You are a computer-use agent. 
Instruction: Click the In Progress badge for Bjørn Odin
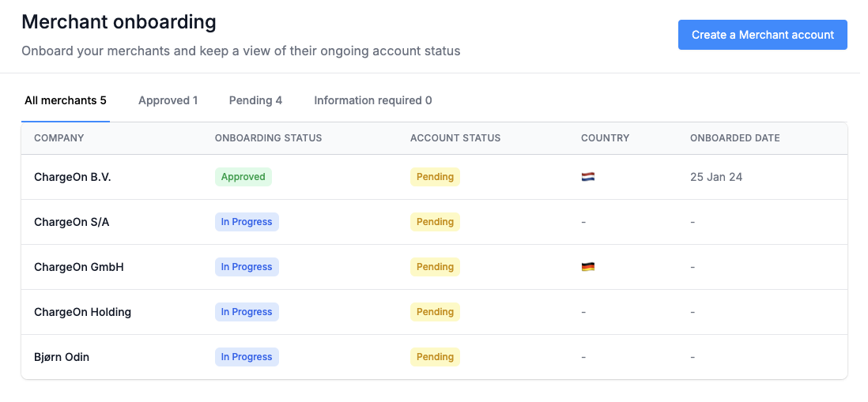[x=247, y=357]
